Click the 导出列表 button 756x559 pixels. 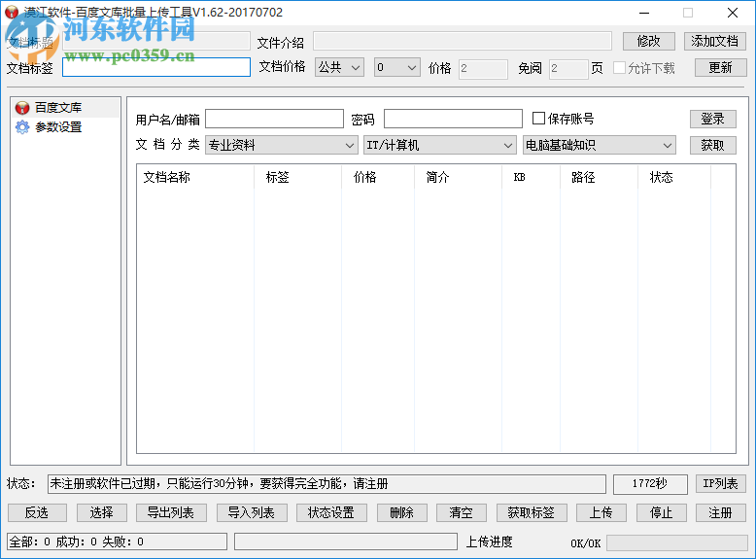tap(171, 512)
